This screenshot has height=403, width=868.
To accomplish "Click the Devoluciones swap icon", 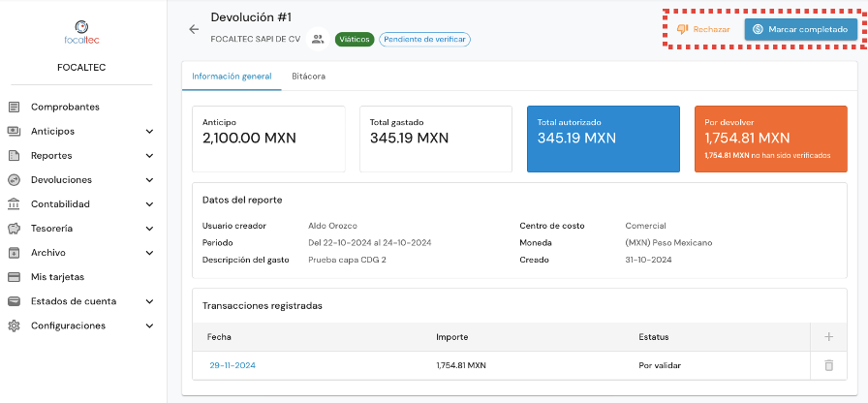I will [x=15, y=180].
